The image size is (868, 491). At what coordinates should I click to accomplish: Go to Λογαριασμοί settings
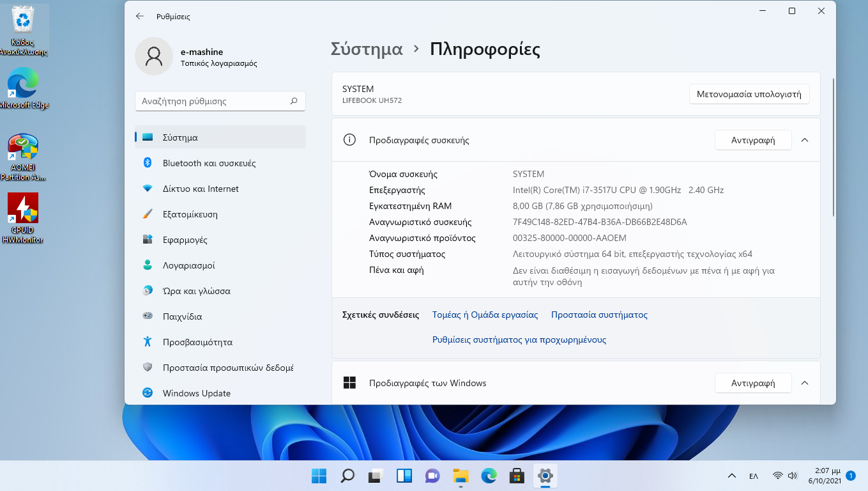tap(220, 265)
